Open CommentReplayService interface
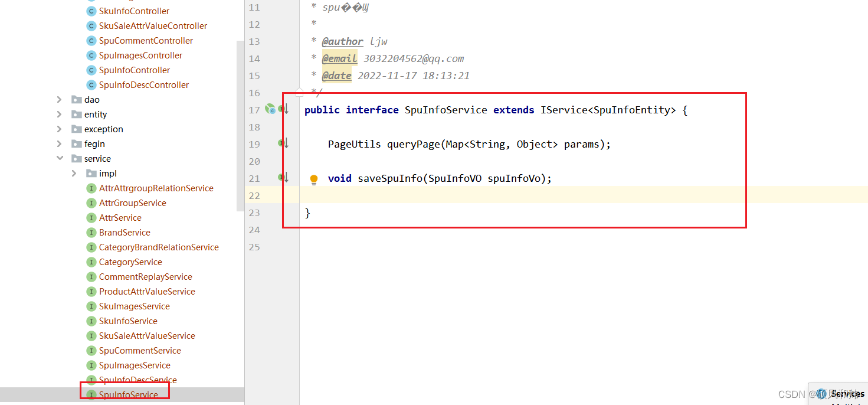Image resolution: width=868 pixels, height=405 pixels. pyautogui.click(x=146, y=277)
